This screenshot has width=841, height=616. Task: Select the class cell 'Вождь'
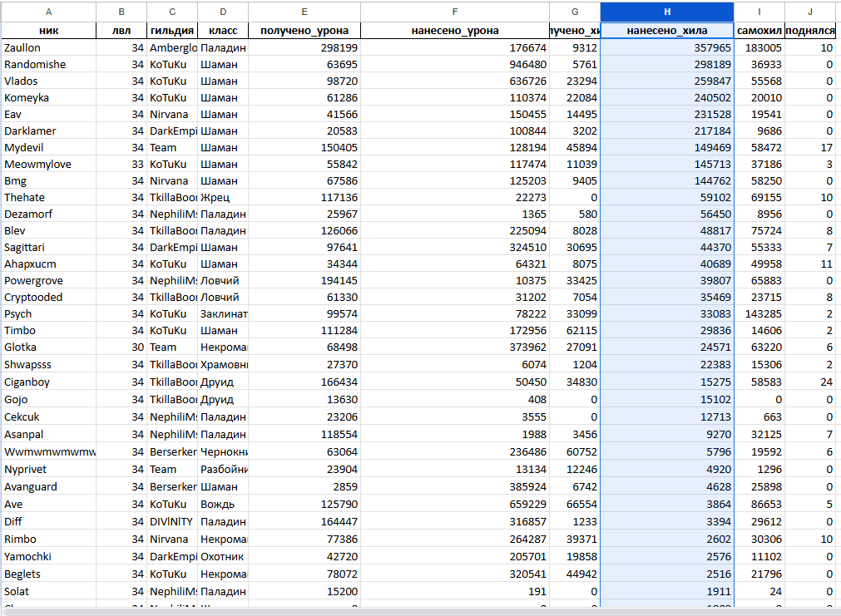[x=223, y=504]
